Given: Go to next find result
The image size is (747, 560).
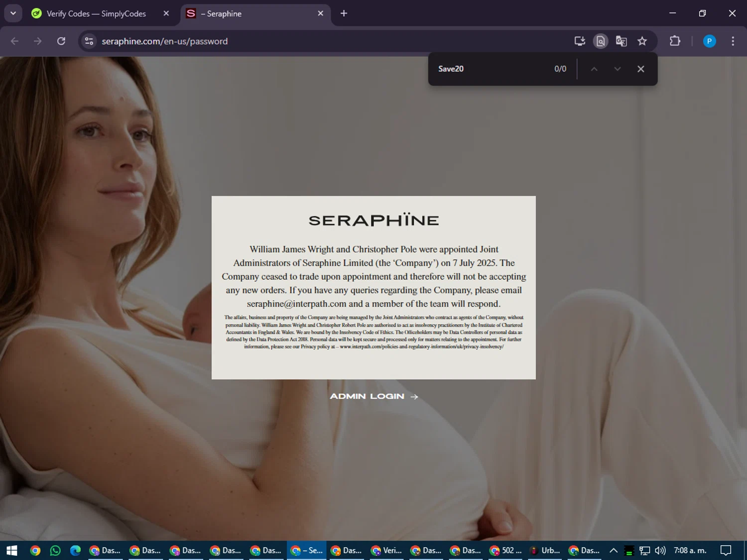Looking at the screenshot, I should tap(618, 69).
